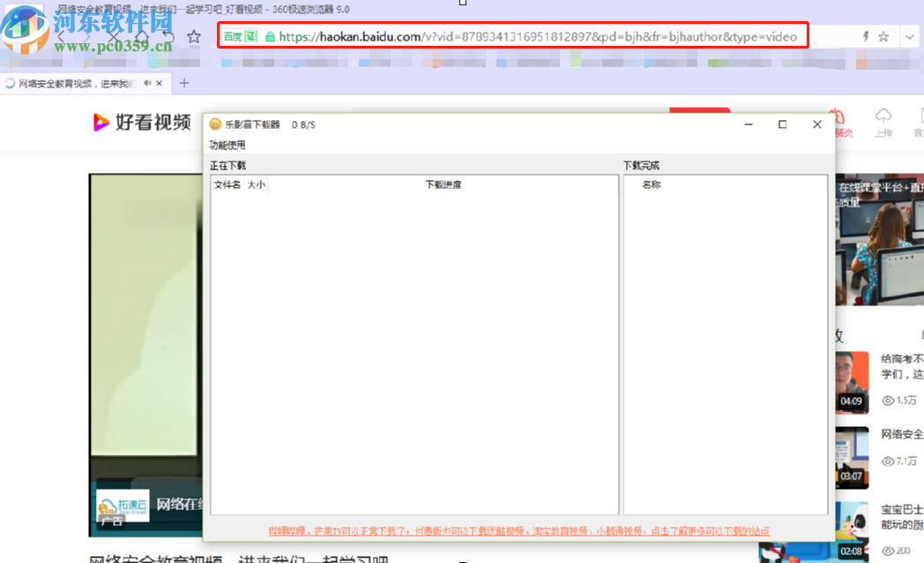Close the network security video browser tab

[x=159, y=83]
